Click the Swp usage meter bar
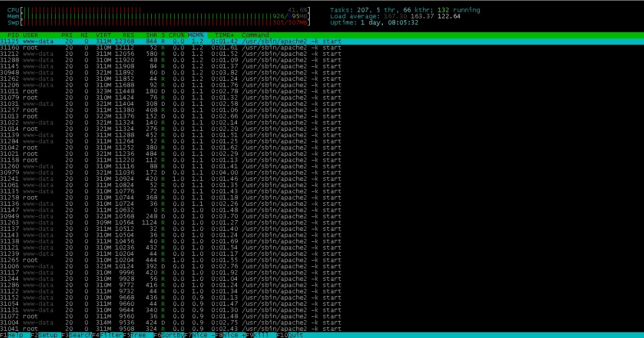The height and width of the screenshot is (338, 644). 159,23
